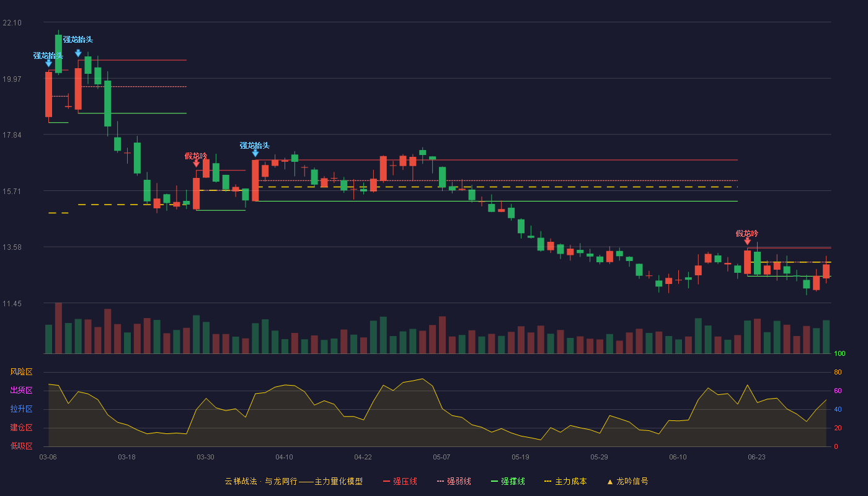Click the 低吸区 zone label
This screenshot has height=496, width=868.
[x=21, y=446]
